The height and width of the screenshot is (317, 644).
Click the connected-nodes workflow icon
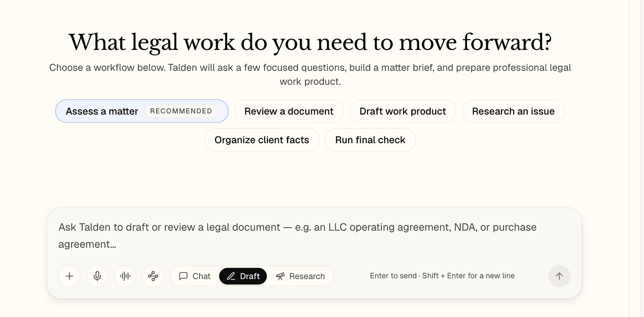pos(153,276)
